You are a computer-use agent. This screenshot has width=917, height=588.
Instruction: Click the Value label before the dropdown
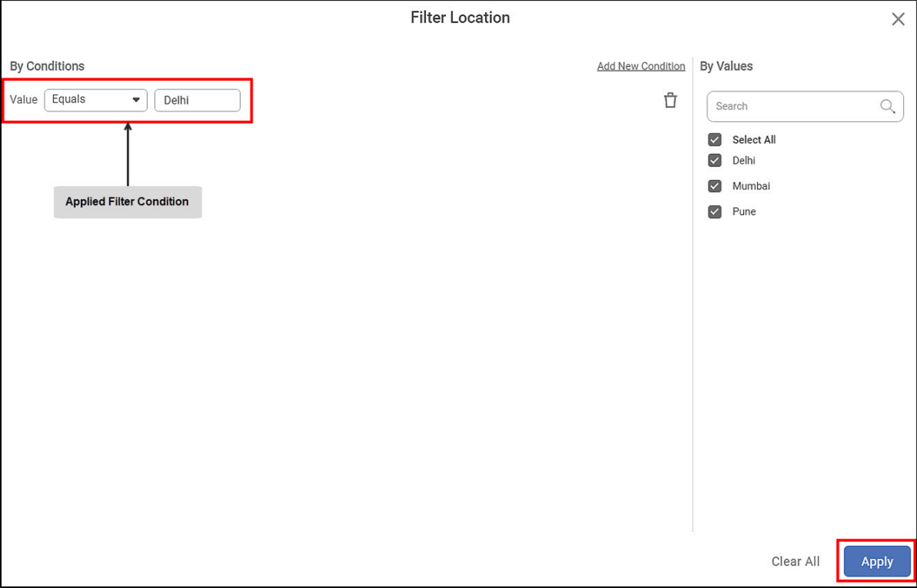tap(24, 100)
